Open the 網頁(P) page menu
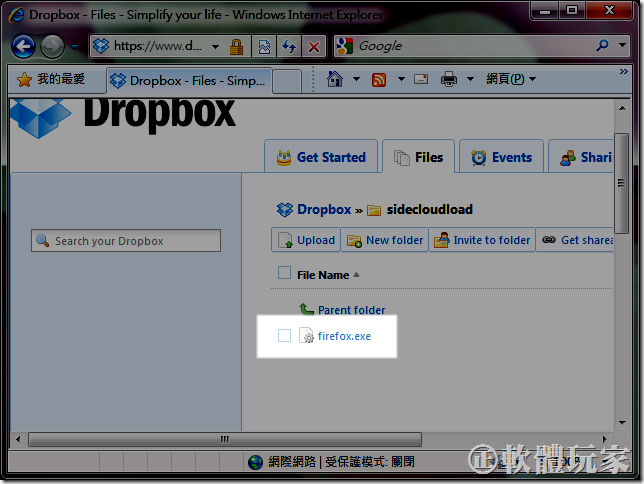This screenshot has width=644, height=484. pos(511,78)
